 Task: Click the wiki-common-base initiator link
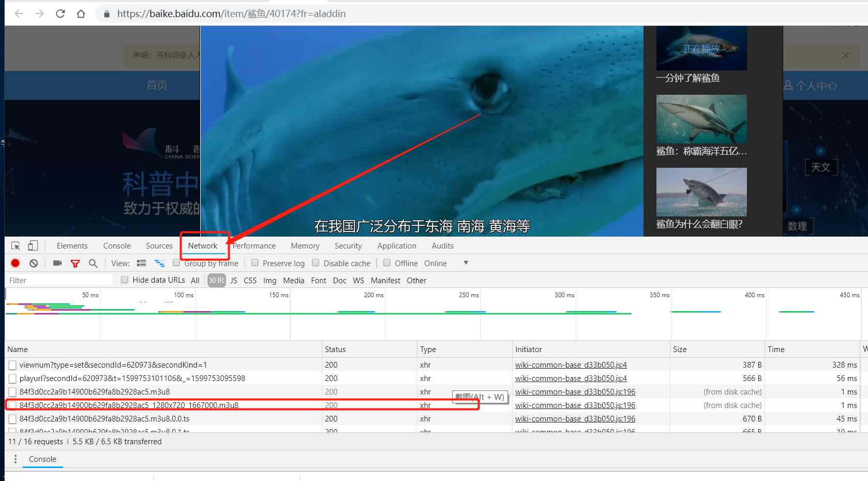[571, 365]
